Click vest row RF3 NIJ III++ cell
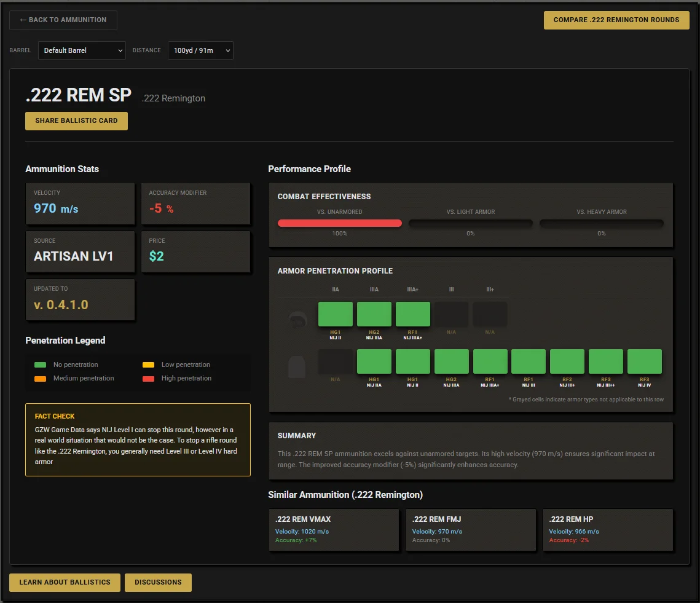The height and width of the screenshot is (603, 700). 606,361
